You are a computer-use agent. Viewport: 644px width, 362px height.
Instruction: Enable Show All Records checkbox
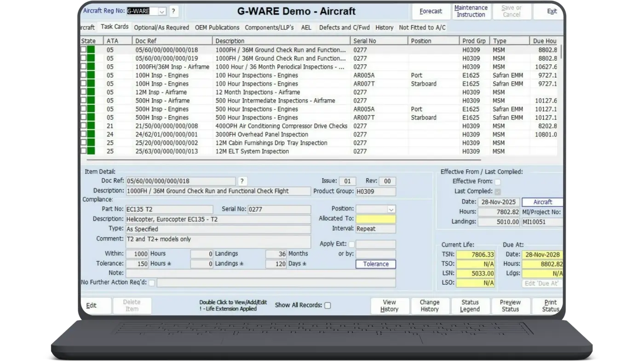tap(328, 305)
